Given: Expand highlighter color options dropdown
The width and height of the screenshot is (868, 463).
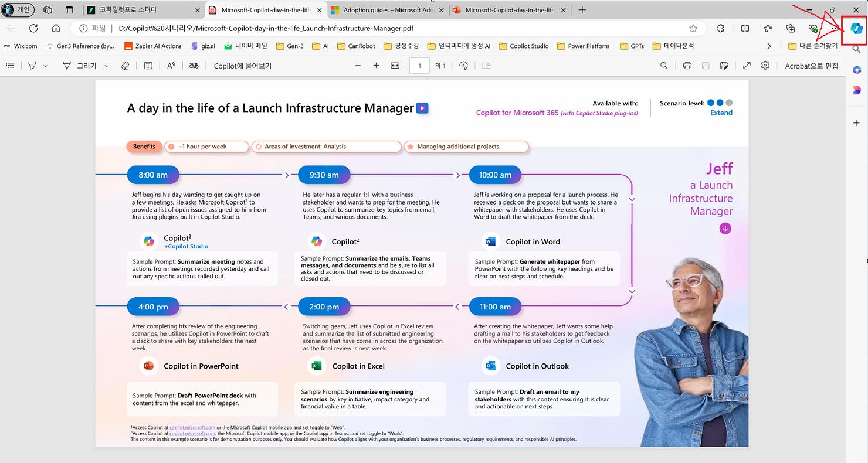Looking at the screenshot, I should [45, 66].
